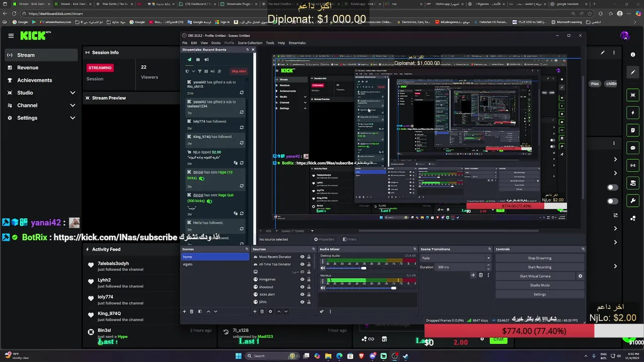Add a new source in OBS Sources panel
Viewport: 644px width, 362px height.
255,311
